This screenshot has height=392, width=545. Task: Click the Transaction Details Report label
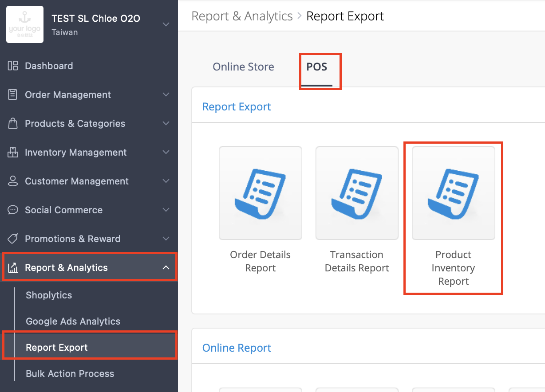pos(357,262)
